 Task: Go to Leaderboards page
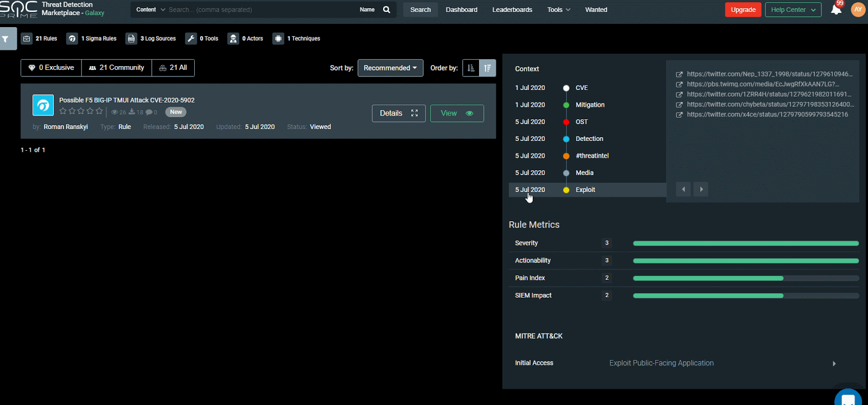(512, 10)
